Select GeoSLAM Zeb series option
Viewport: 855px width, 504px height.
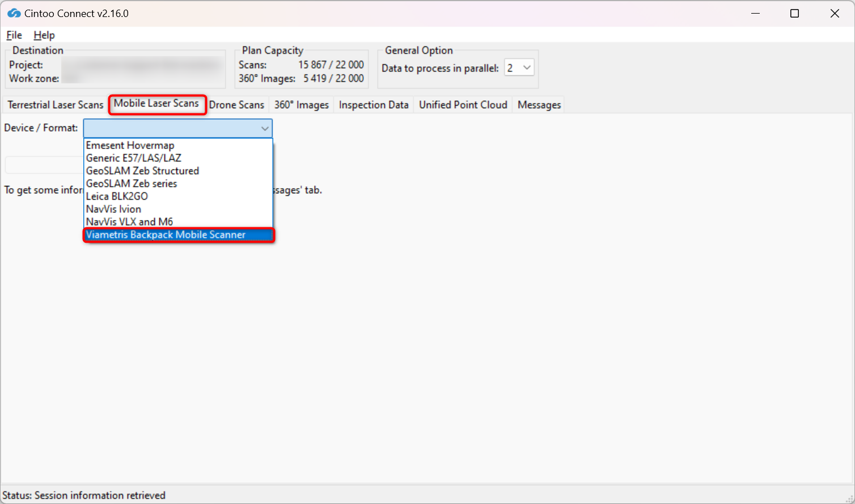tap(178, 184)
